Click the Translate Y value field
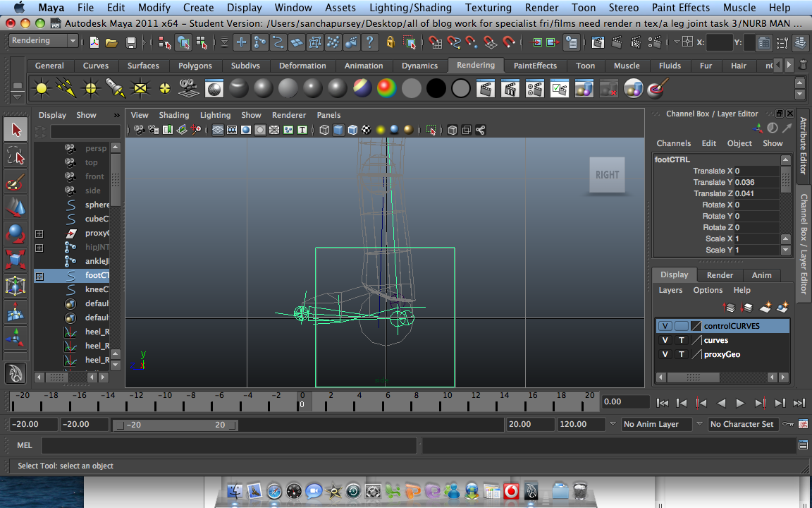 tap(757, 182)
